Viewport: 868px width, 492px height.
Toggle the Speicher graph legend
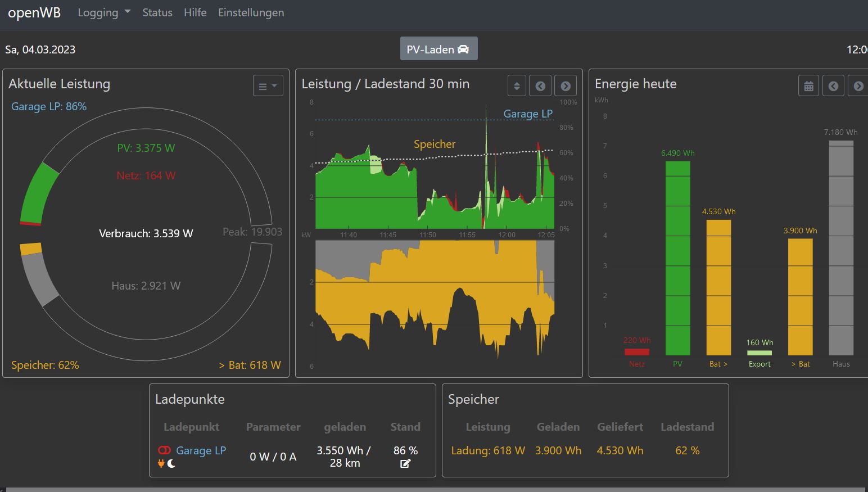tap(434, 145)
